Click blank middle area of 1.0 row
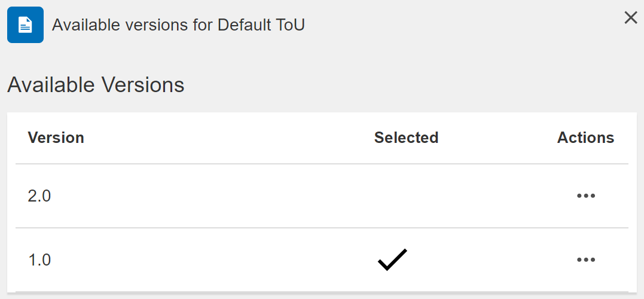 205,260
